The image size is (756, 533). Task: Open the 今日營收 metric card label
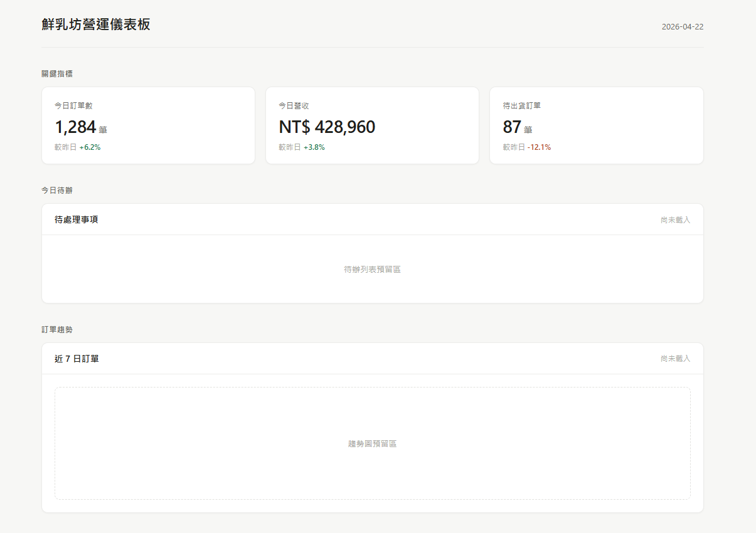click(294, 106)
